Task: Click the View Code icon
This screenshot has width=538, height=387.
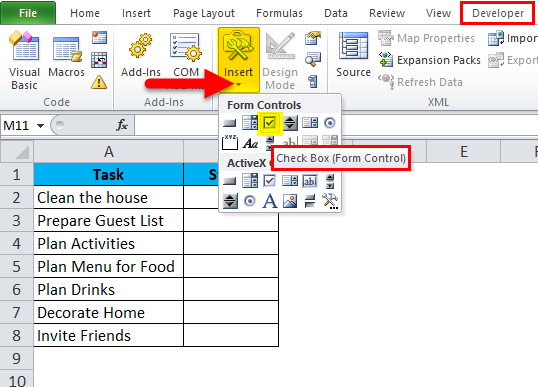Action: click(313, 60)
